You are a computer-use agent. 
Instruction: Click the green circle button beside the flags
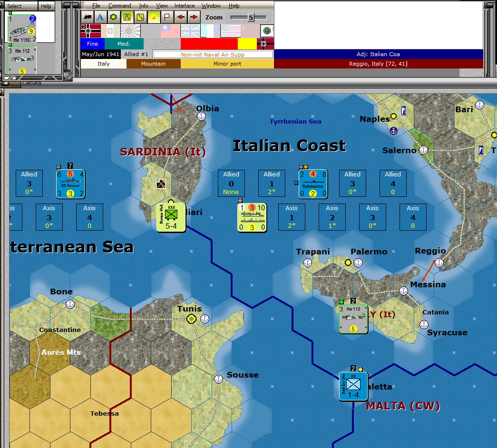(x=267, y=31)
